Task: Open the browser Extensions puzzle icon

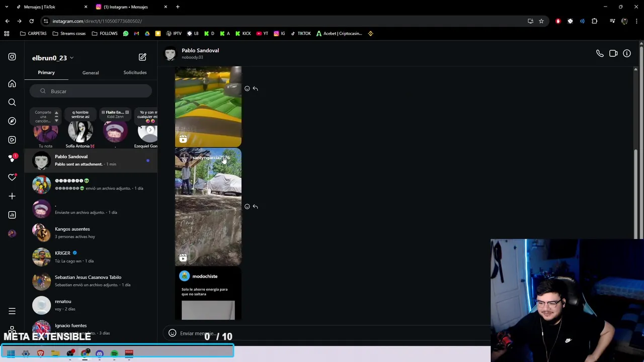Action: point(595,21)
